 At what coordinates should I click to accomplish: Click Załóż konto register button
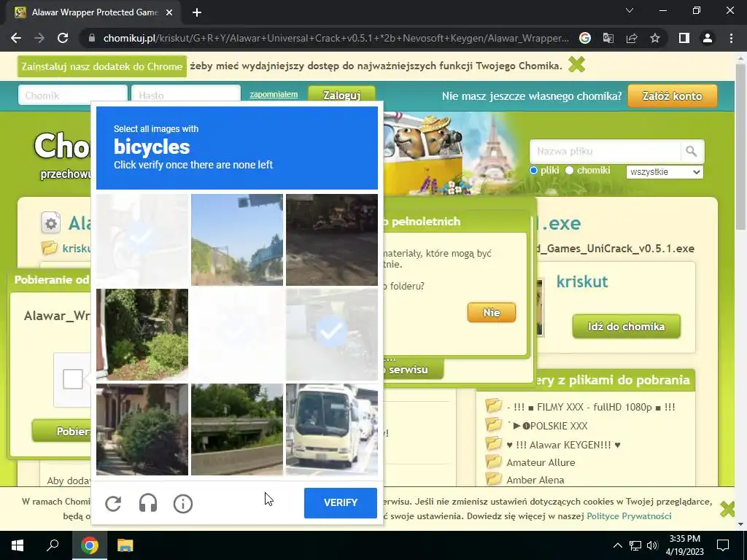point(672,96)
